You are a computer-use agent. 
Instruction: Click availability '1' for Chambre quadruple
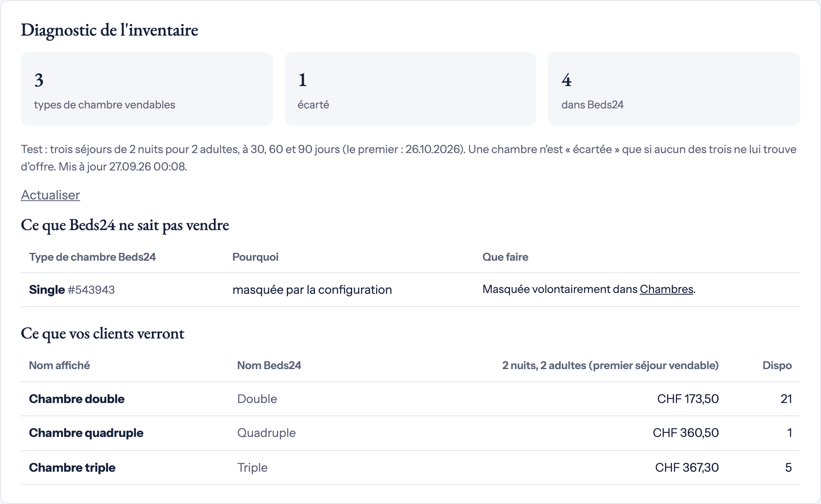click(790, 433)
